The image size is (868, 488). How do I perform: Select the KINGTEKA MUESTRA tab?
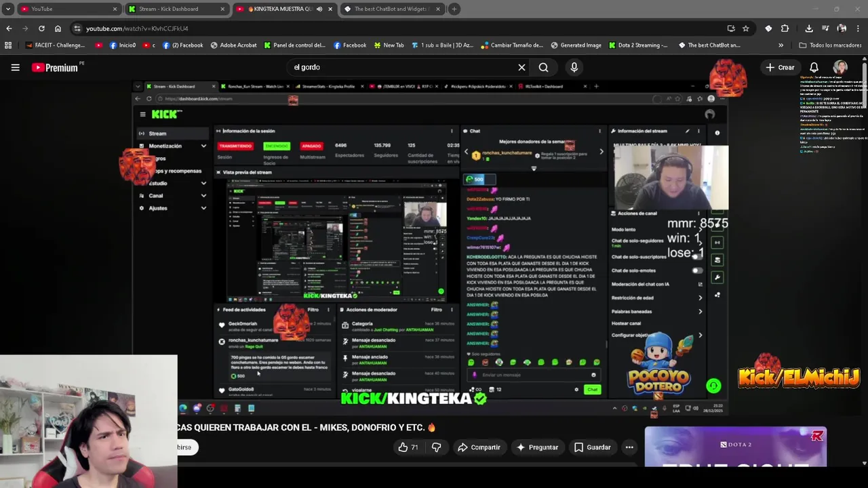(285, 9)
